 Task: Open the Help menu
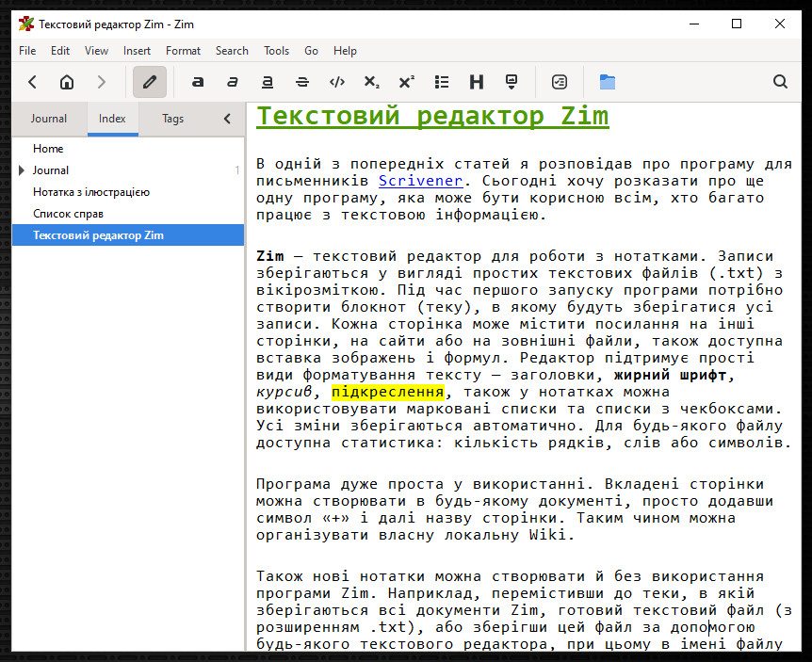pos(345,51)
